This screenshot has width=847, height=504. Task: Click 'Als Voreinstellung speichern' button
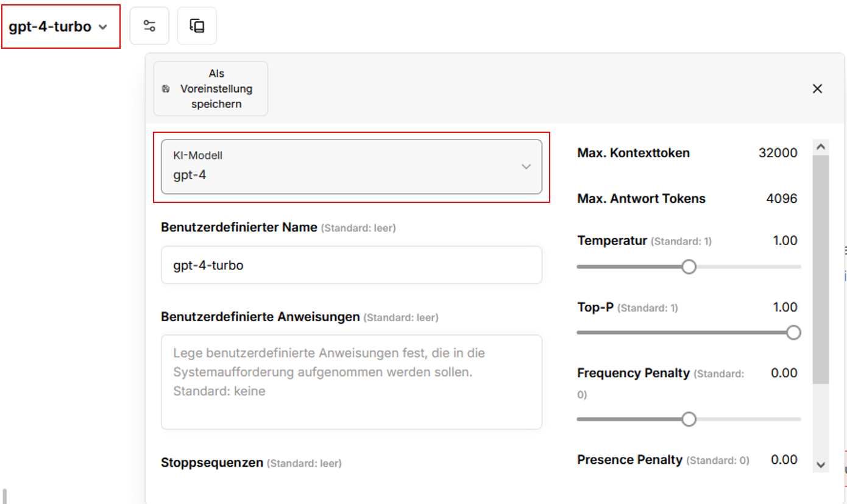211,89
